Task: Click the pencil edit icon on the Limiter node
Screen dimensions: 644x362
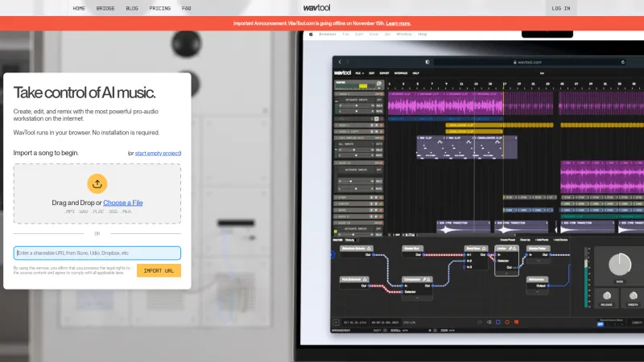Action: click(x=510, y=249)
